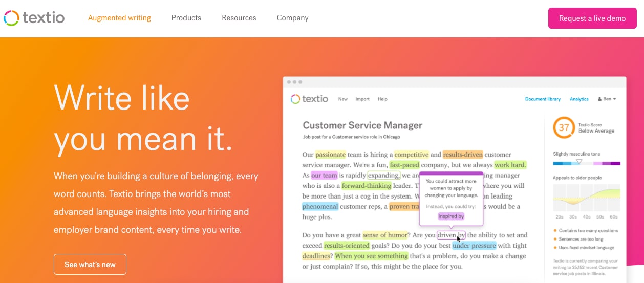The width and height of the screenshot is (644, 283).
Task: Click the highlighted phrase results-driven
Action: coord(463,155)
